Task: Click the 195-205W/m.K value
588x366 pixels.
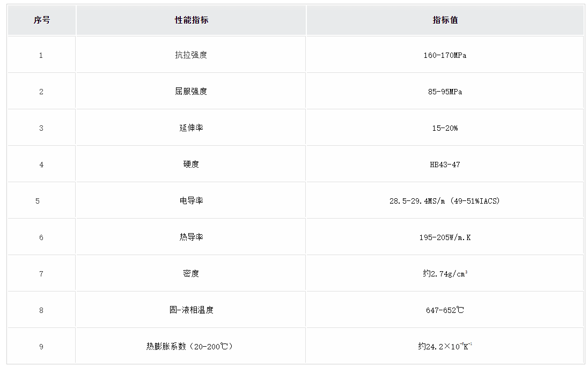Action: point(445,237)
